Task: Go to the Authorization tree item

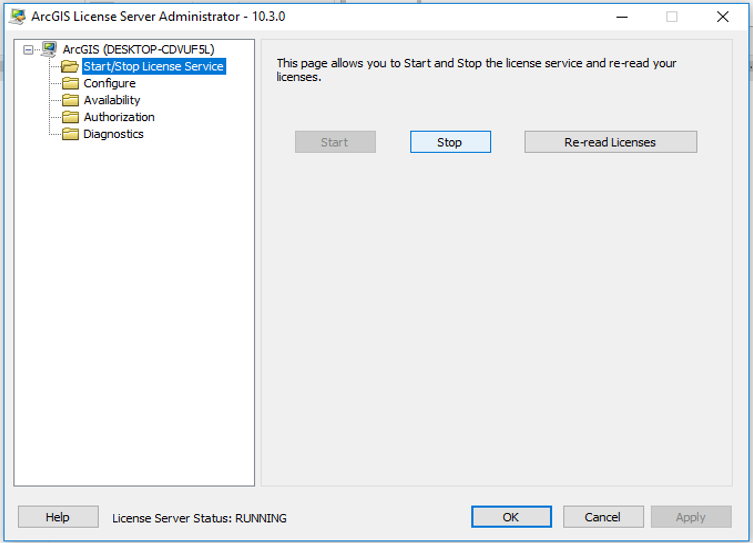Action: [119, 117]
